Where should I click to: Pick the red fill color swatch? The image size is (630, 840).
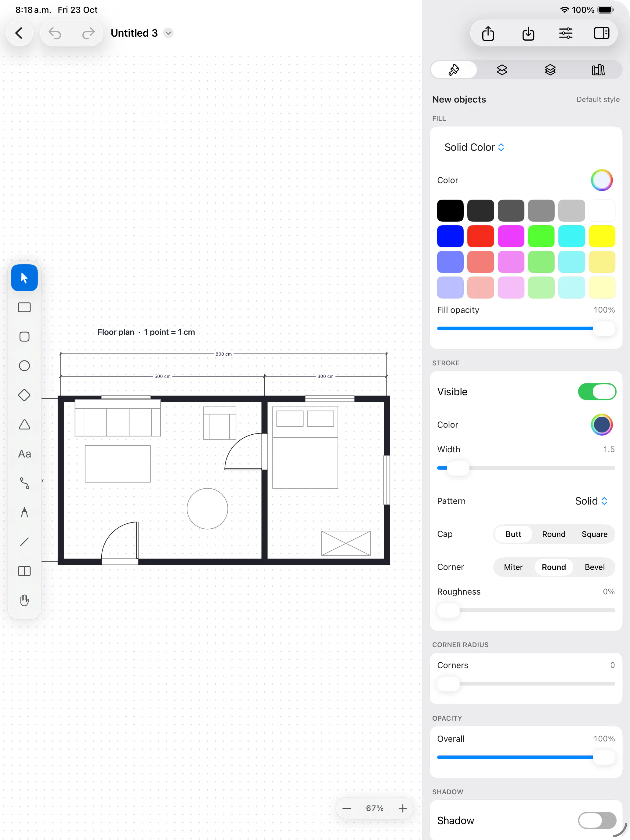click(x=480, y=236)
